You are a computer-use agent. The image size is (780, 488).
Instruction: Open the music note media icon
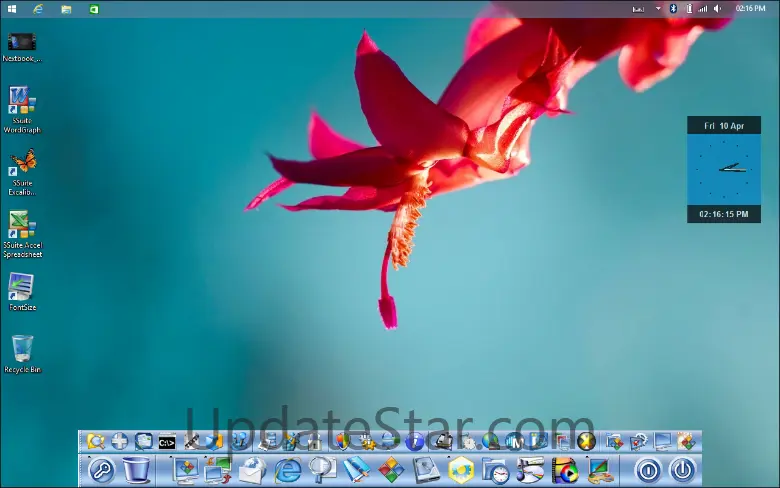point(530,470)
